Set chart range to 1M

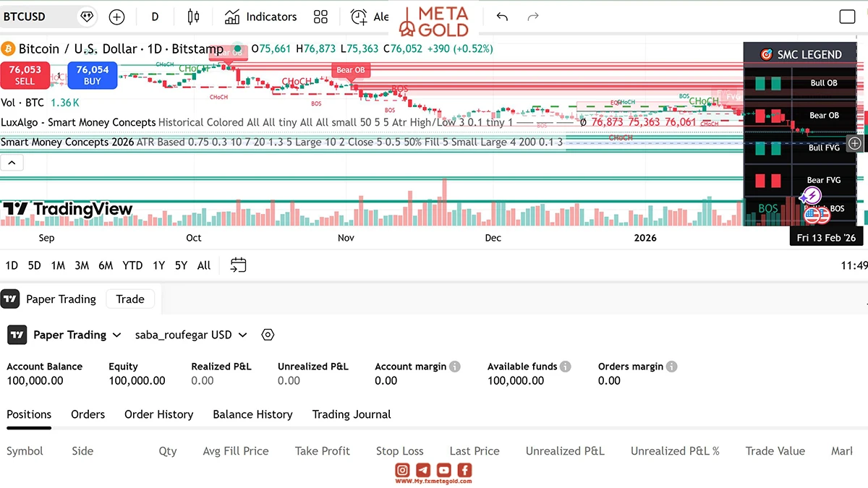pos(58,265)
